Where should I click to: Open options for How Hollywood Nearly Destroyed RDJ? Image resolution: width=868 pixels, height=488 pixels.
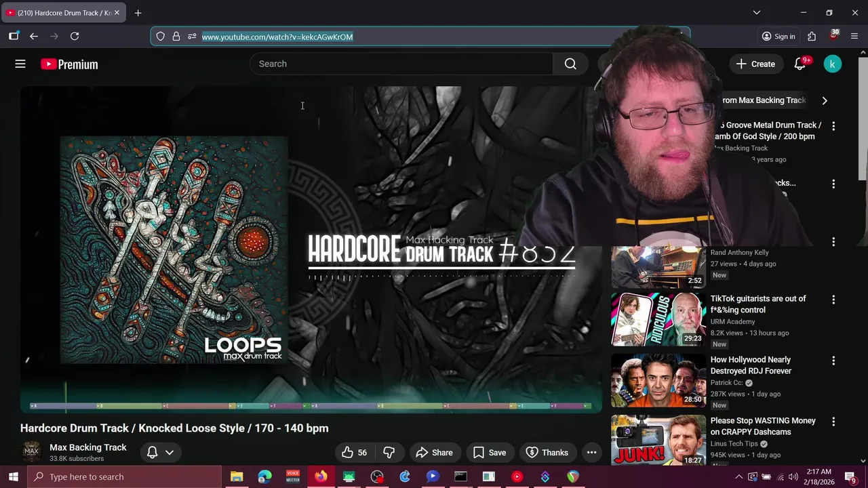[x=833, y=361]
